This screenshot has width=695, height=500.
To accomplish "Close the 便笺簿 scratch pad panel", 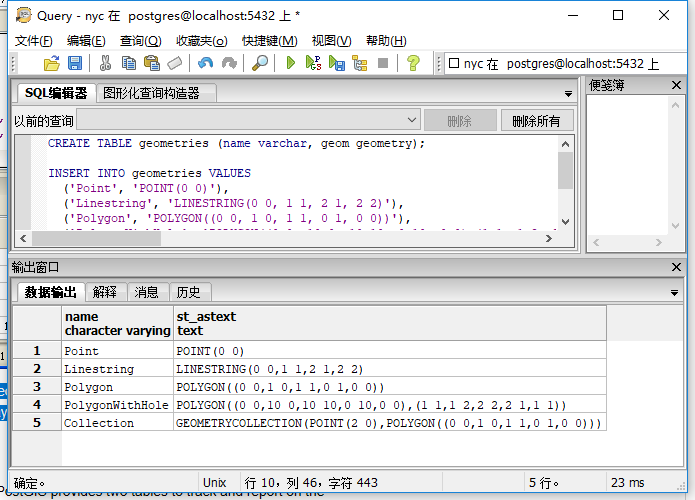I will pos(676,85).
